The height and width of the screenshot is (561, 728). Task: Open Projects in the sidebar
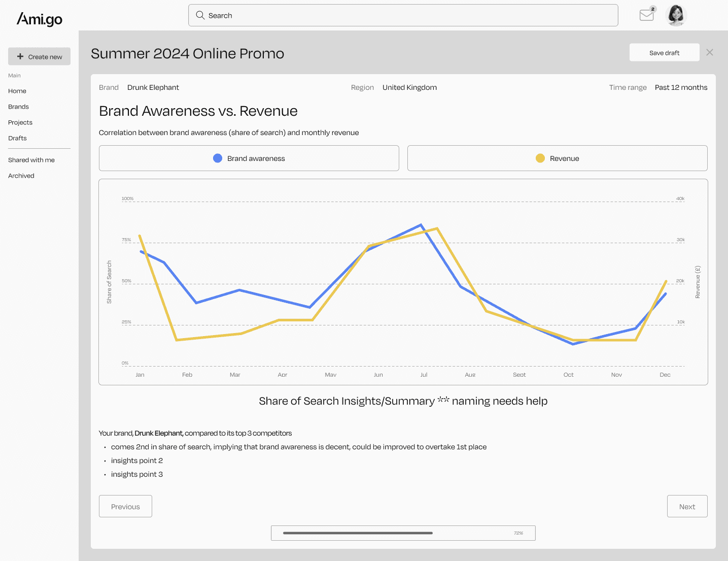click(x=20, y=122)
